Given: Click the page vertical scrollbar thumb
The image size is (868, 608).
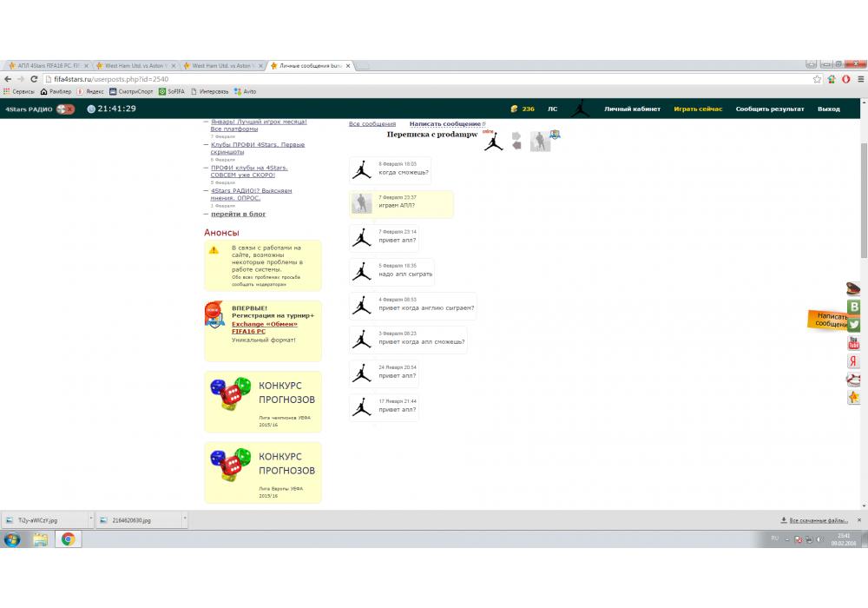Looking at the screenshot, I should pyautogui.click(x=863, y=200).
